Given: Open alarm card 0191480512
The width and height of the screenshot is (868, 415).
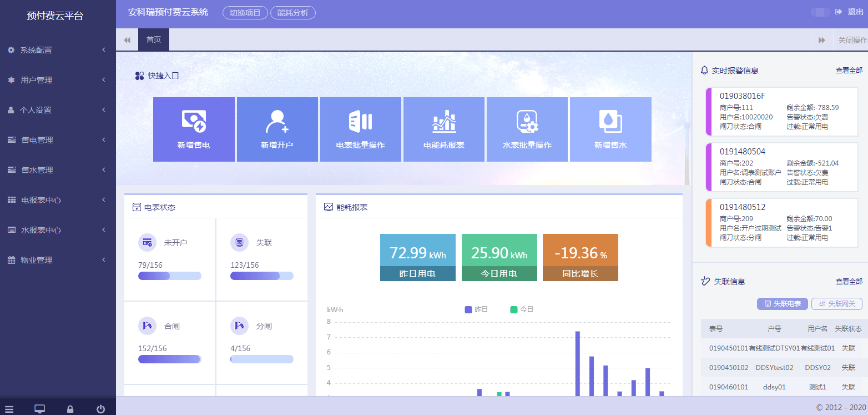Looking at the screenshot, I should (x=782, y=223).
